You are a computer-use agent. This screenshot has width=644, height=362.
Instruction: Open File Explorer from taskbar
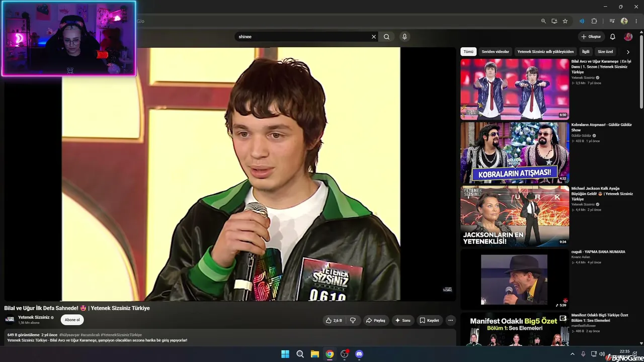point(314,354)
